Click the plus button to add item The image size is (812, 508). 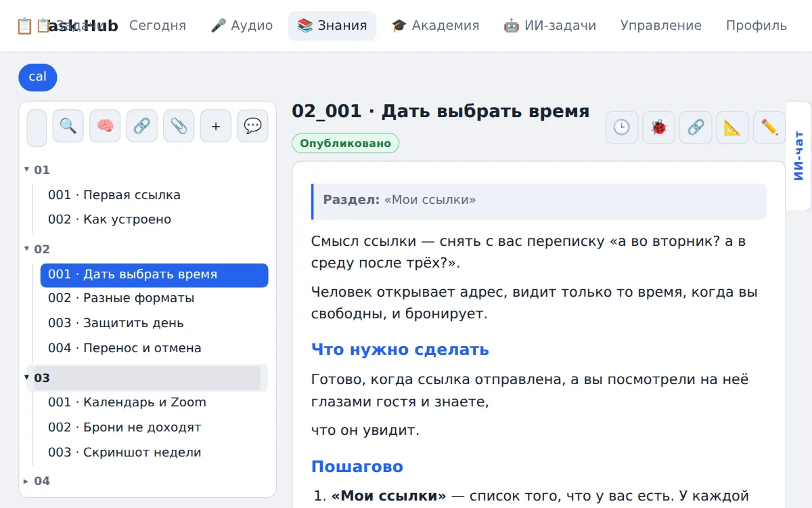click(x=216, y=126)
